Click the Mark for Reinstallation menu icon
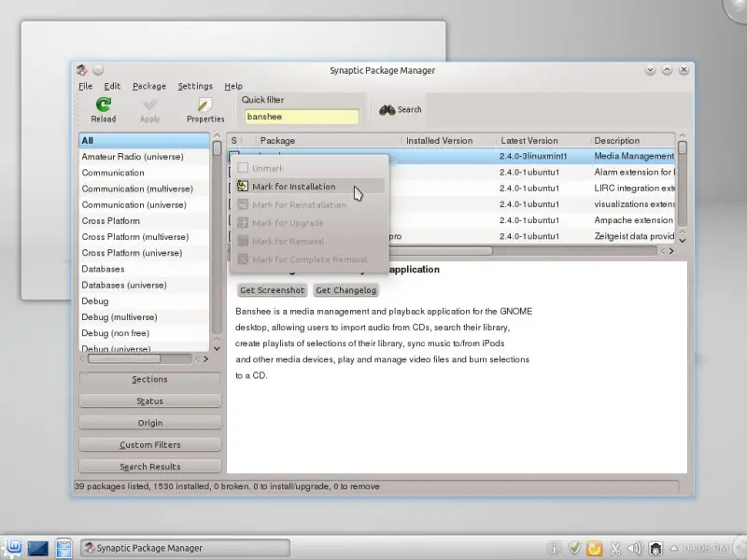747x560 pixels. tap(243, 204)
